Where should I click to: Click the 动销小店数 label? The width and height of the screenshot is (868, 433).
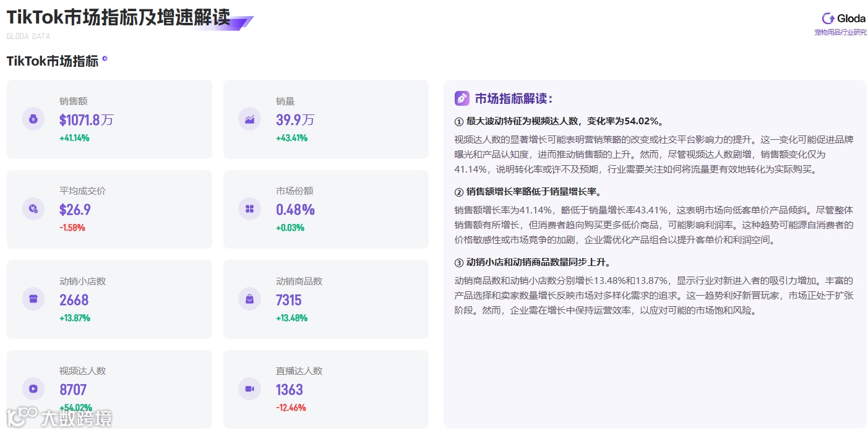[x=83, y=281]
